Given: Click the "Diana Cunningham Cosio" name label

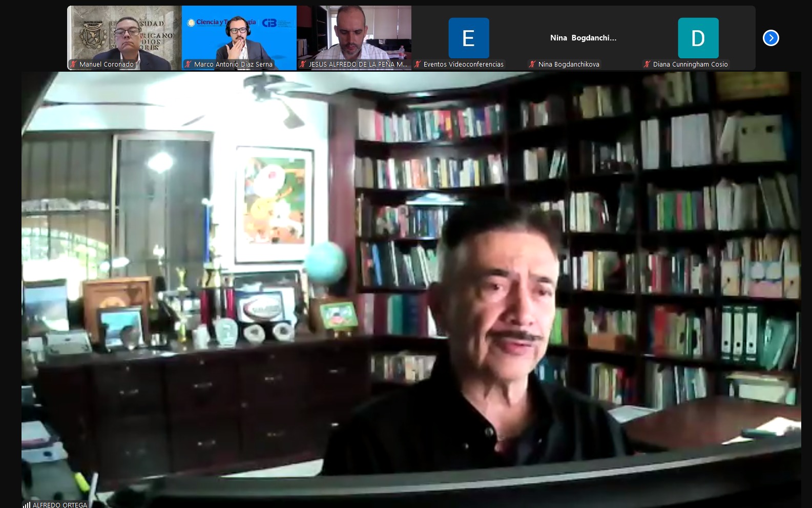Looking at the screenshot, I should point(690,65).
